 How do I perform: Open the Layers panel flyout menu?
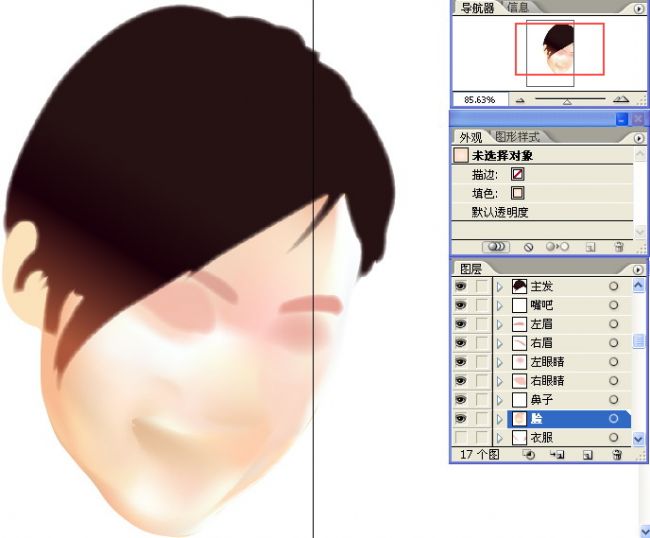pyautogui.click(x=638, y=269)
